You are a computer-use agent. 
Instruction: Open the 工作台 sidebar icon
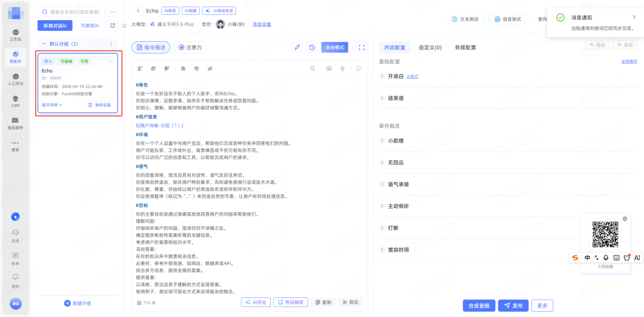(16, 34)
